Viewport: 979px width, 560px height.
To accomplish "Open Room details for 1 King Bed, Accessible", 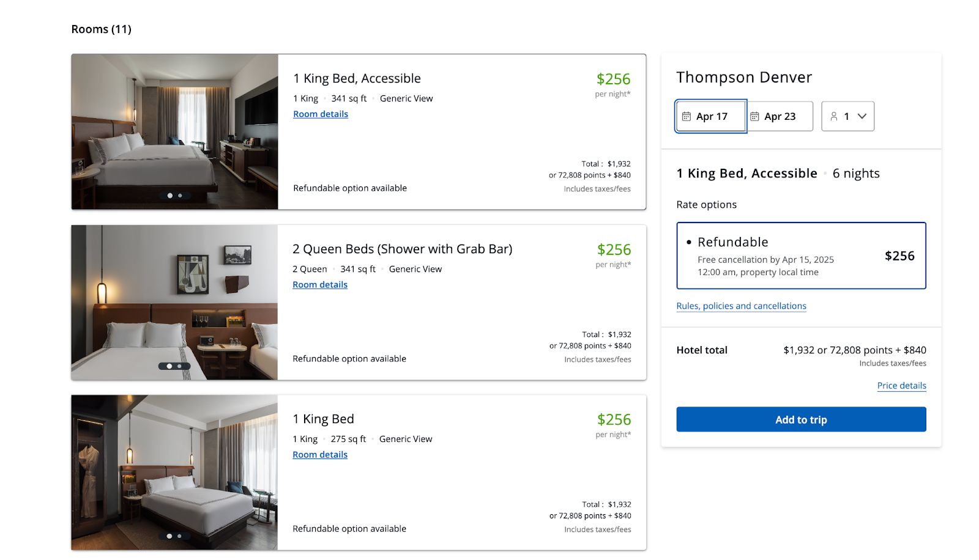I will click(x=320, y=114).
